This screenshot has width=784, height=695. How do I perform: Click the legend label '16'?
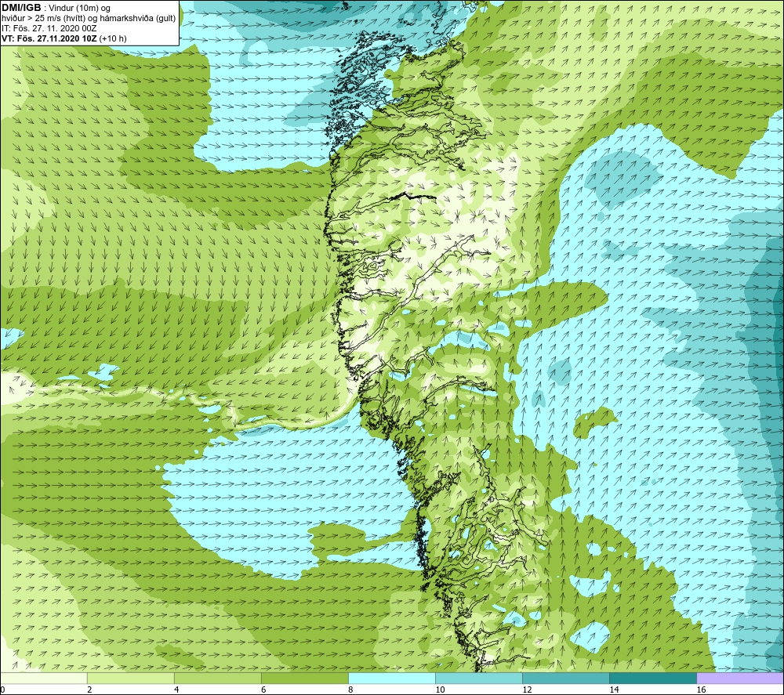click(x=701, y=690)
